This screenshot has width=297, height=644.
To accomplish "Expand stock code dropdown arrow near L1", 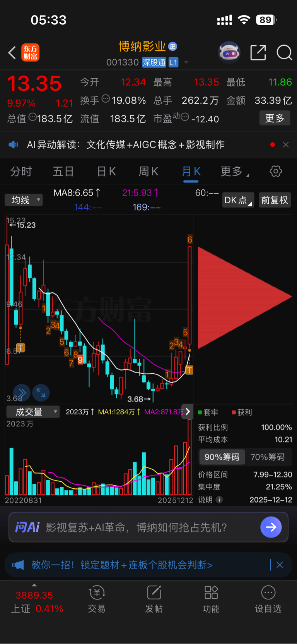I will point(186,62).
